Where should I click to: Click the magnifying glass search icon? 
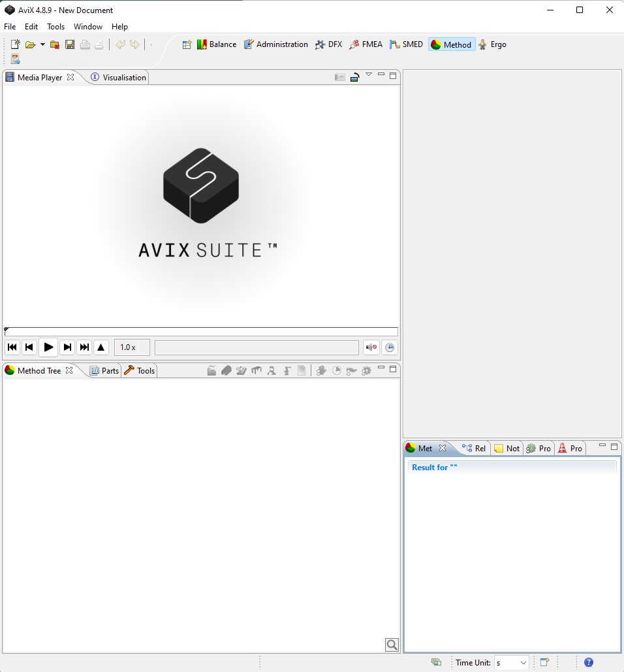tap(392, 645)
